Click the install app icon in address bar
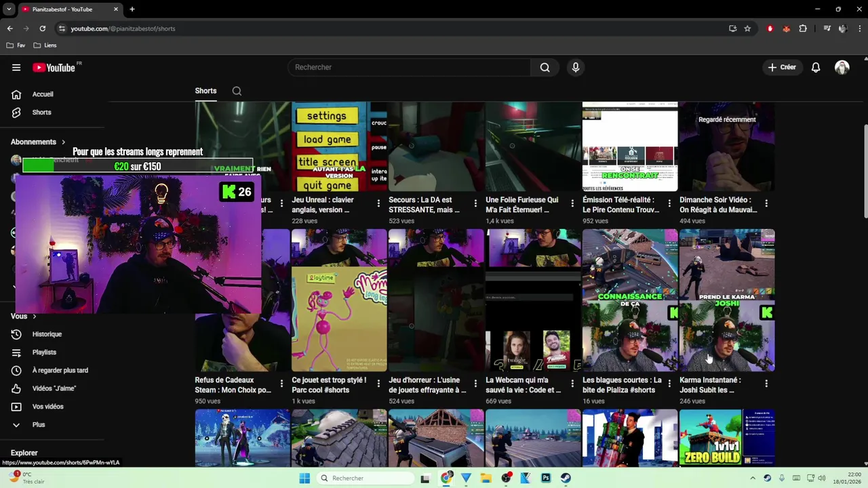The image size is (868, 488). point(732,28)
